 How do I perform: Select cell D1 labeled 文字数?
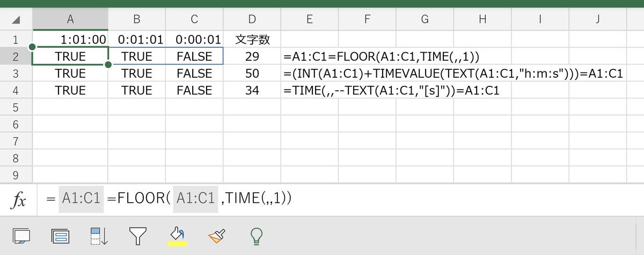252,39
